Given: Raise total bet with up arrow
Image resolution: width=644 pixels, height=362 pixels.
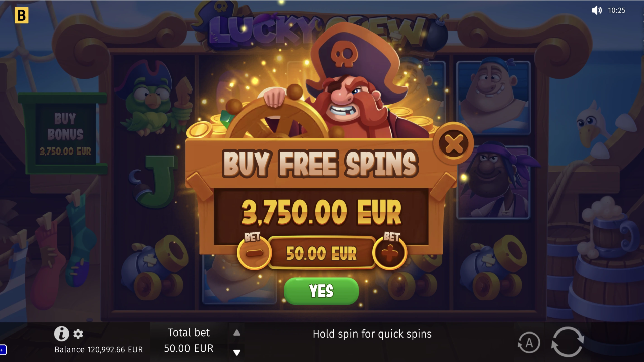Looking at the screenshot, I should tap(237, 333).
